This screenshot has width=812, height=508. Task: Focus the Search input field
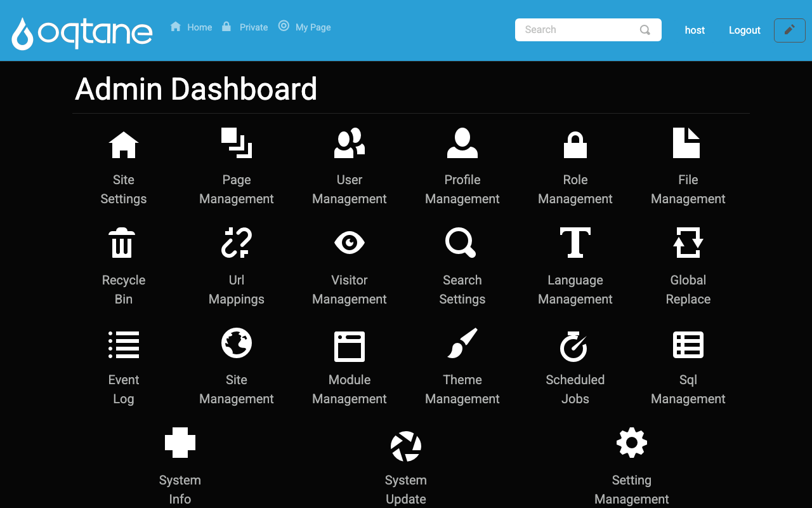click(x=579, y=30)
